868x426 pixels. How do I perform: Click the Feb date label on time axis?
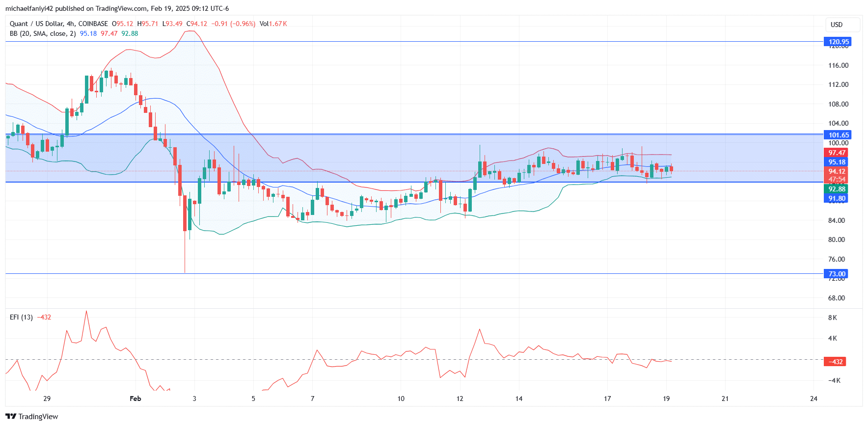tap(136, 399)
